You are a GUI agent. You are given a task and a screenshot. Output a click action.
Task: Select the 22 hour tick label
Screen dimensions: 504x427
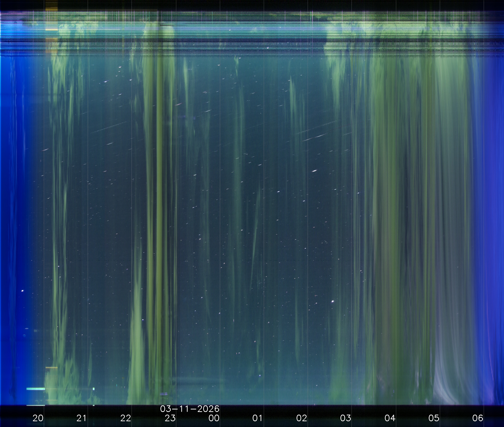click(126, 418)
